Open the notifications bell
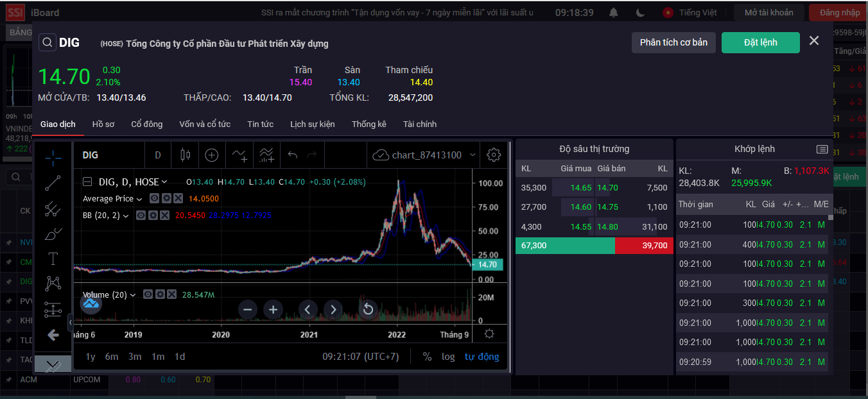Screen dimensions: 868x399 (x=614, y=12)
